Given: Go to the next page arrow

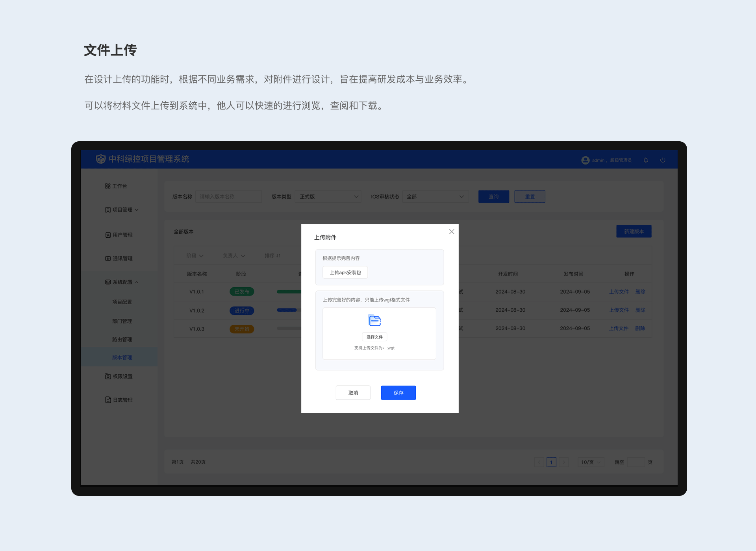Looking at the screenshot, I should click(x=564, y=462).
